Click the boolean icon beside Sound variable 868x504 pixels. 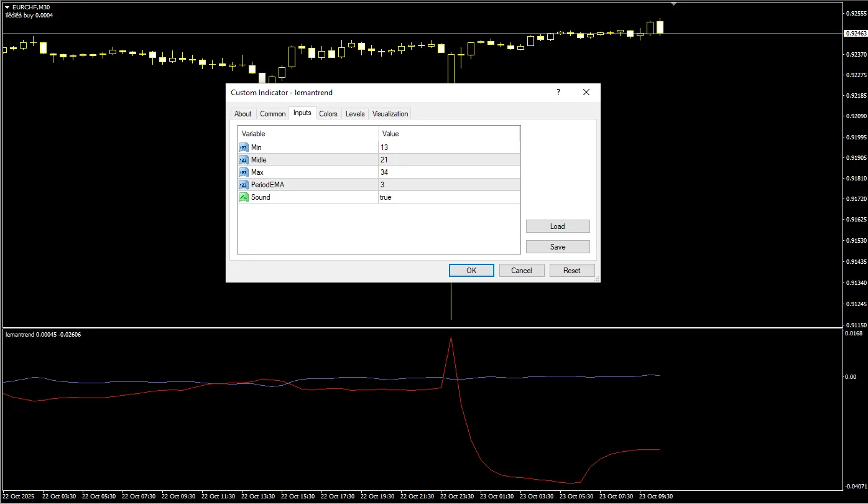[x=243, y=197]
